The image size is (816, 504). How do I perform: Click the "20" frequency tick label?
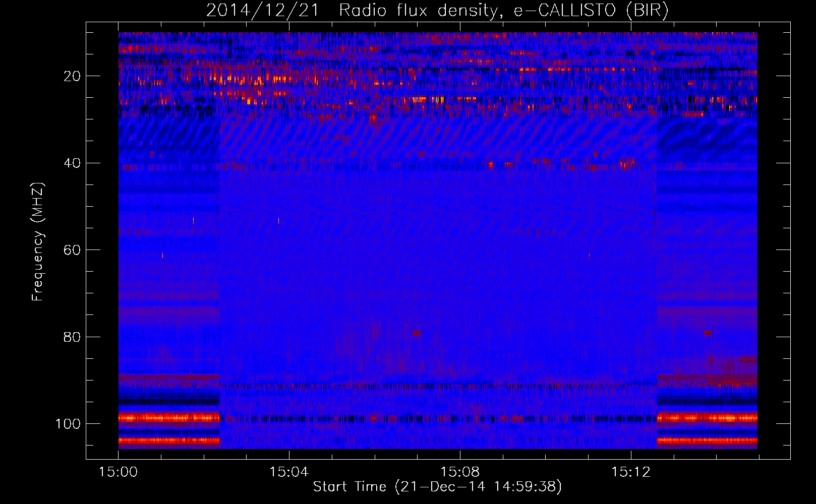[x=73, y=77]
